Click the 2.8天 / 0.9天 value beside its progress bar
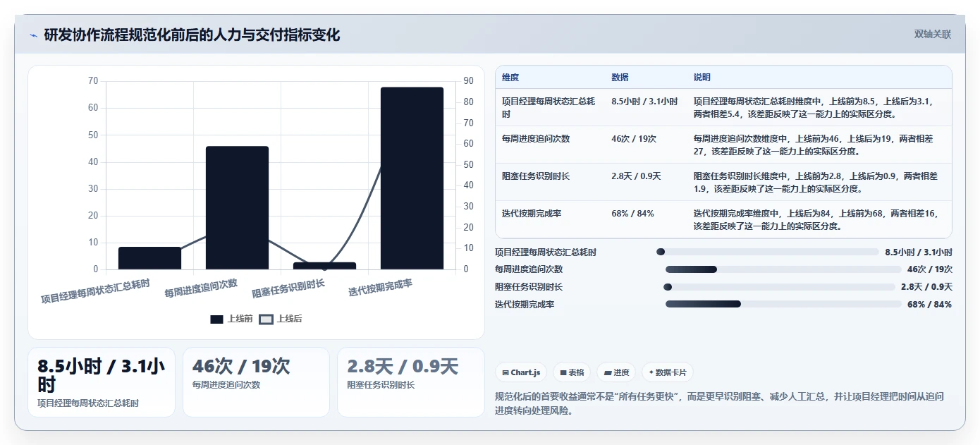The width and height of the screenshot is (980, 445). (x=926, y=287)
